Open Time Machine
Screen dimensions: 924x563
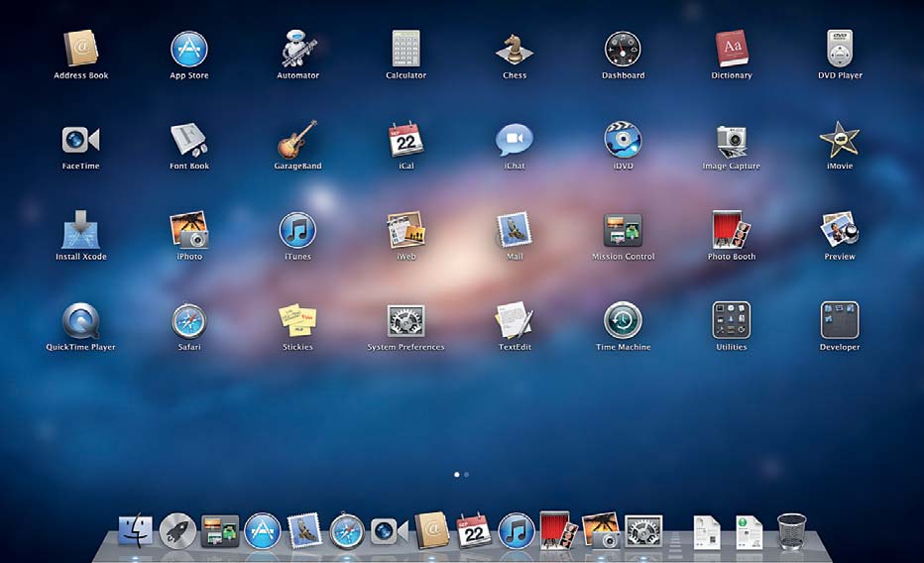pos(623,321)
